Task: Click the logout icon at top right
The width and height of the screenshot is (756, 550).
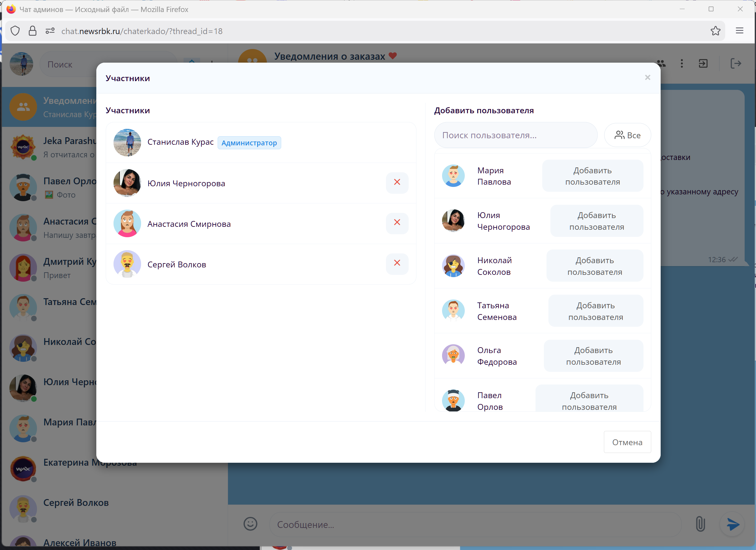Action: [x=735, y=63]
